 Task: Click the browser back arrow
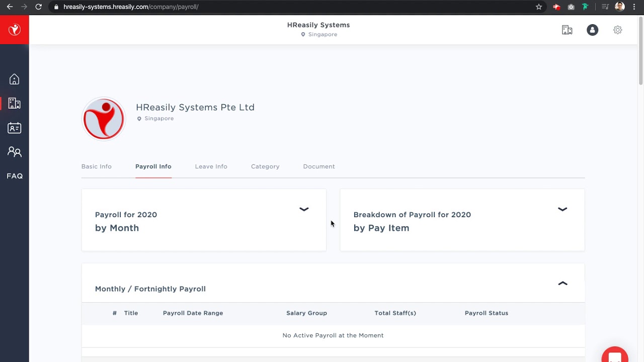click(x=10, y=7)
